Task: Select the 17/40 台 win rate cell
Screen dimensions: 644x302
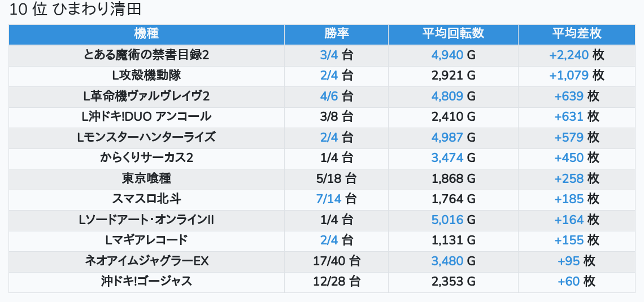Action: 336,261
